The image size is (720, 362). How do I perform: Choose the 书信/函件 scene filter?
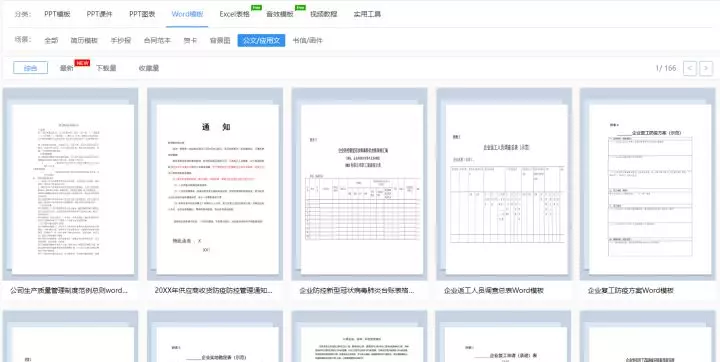pos(308,40)
